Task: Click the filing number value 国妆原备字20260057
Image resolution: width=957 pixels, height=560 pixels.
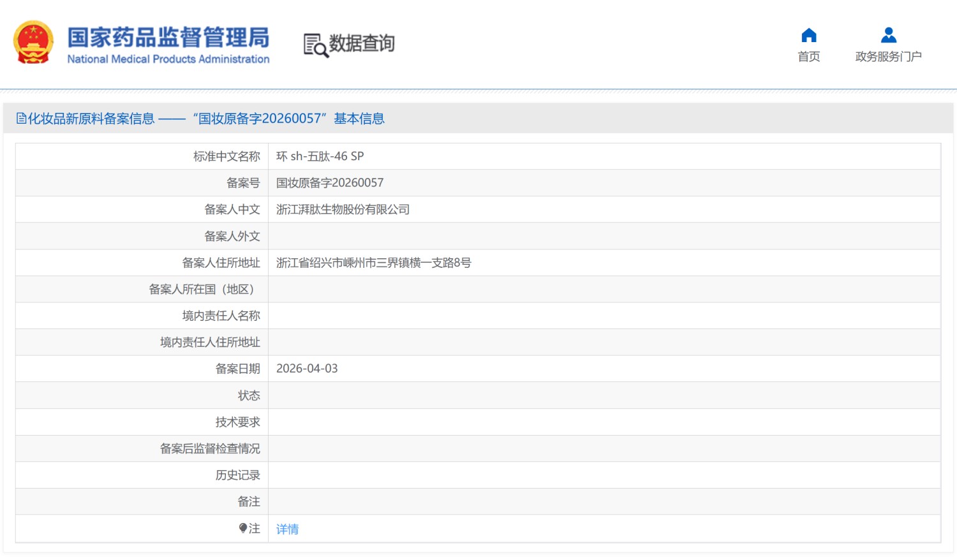Action: 330,183
